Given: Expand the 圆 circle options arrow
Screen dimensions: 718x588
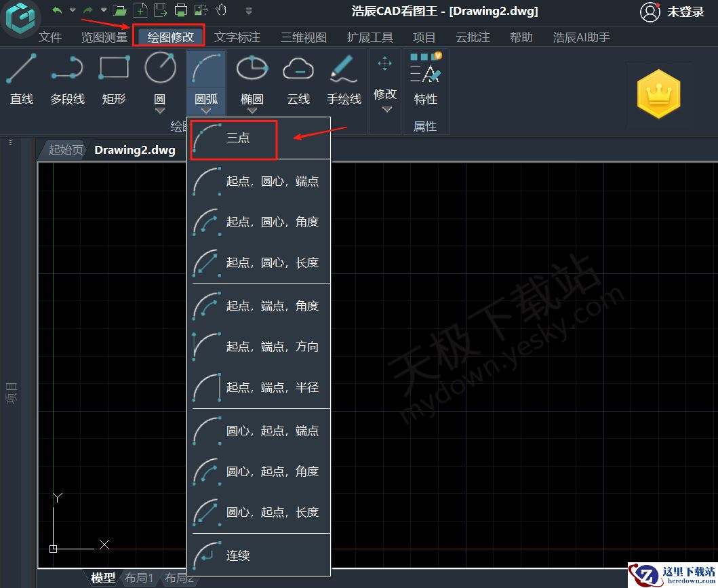Looking at the screenshot, I should pos(160,111).
